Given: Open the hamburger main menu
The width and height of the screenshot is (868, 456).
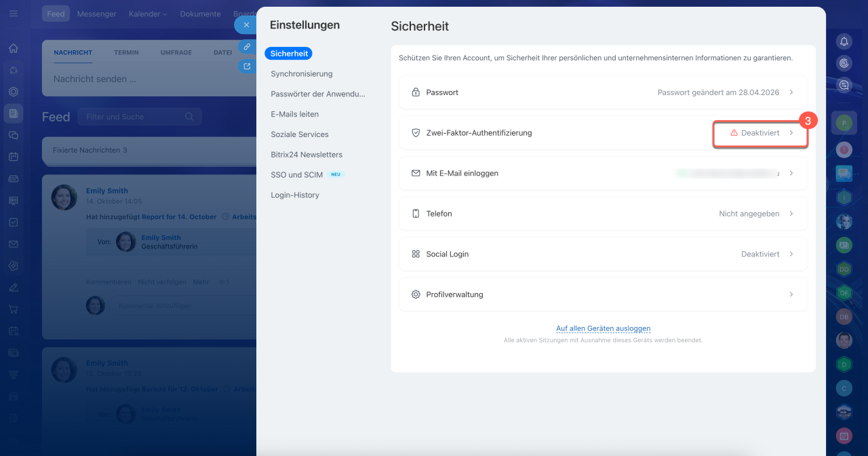Looking at the screenshot, I should coord(14,14).
